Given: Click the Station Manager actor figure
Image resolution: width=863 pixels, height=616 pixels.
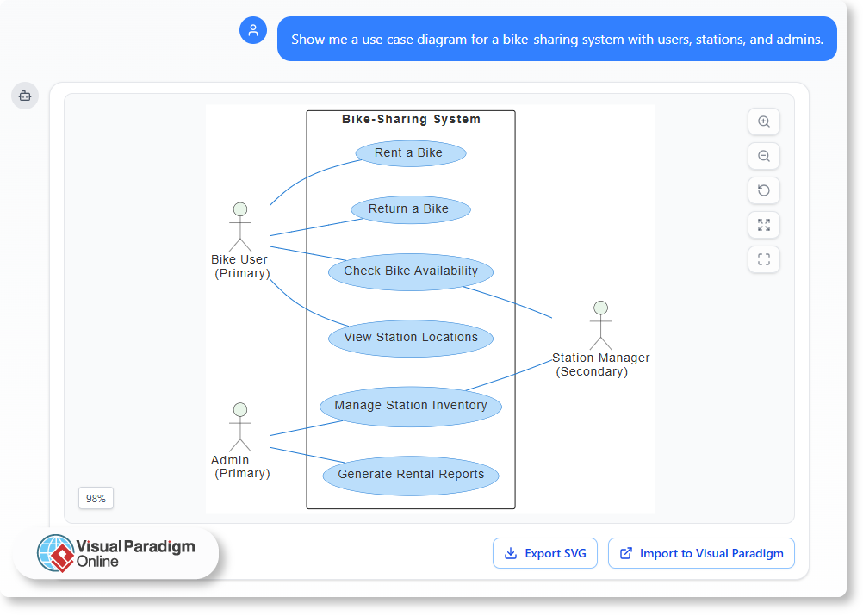Looking at the screenshot, I should click(600, 325).
